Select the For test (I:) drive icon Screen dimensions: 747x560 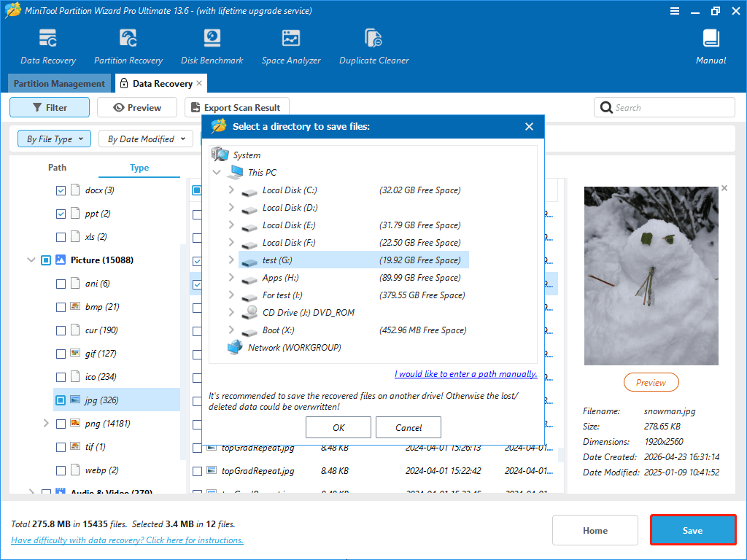pyautogui.click(x=249, y=297)
